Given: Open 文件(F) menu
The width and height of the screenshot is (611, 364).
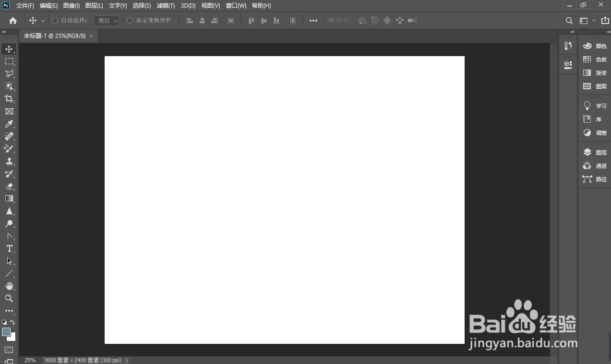Looking at the screenshot, I should pos(25,6).
